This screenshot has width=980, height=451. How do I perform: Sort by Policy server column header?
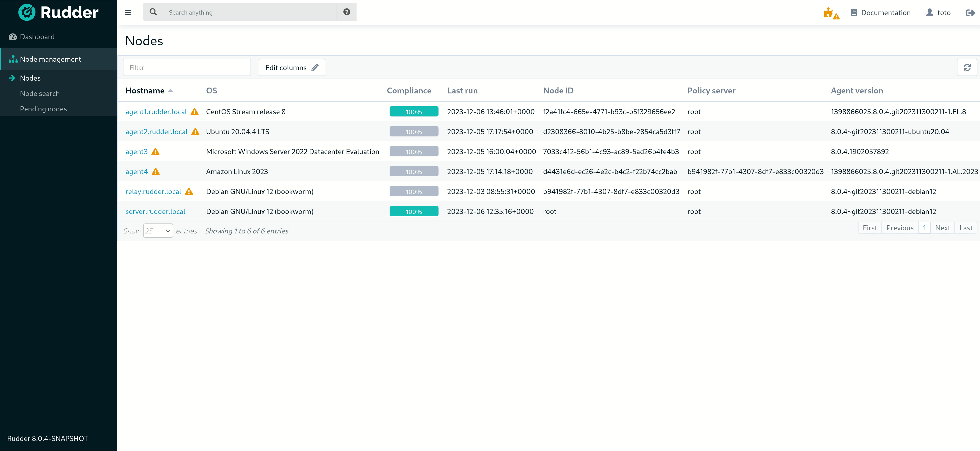click(711, 91)
